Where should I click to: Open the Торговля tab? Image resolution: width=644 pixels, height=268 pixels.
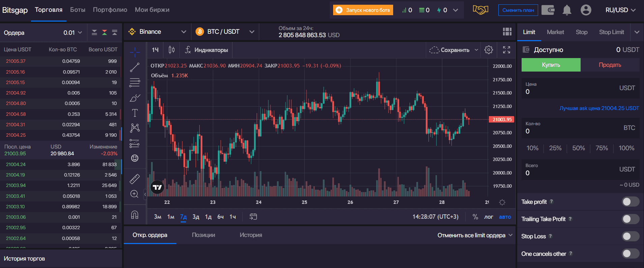pyautogui.click(x=49, y=10)
